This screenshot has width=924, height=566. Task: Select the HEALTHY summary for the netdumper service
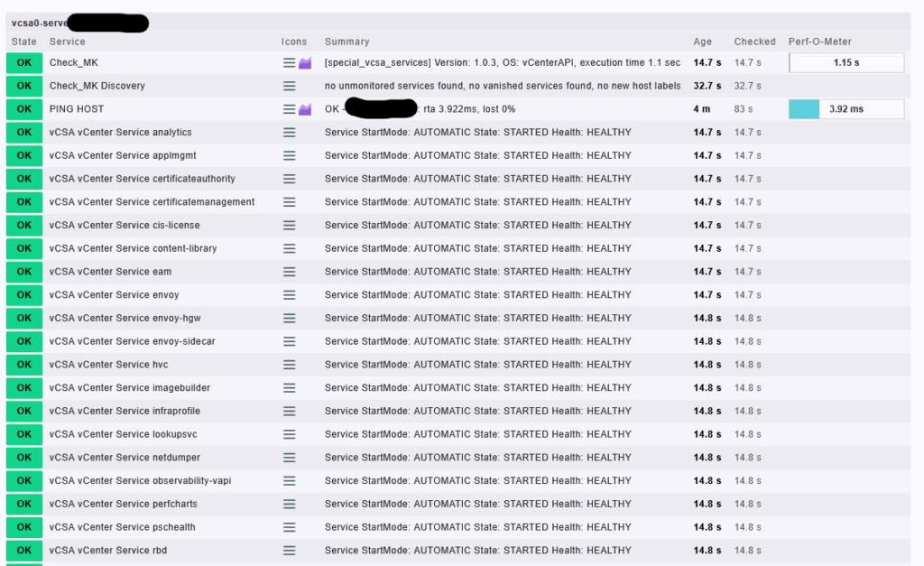pos(478,458)
